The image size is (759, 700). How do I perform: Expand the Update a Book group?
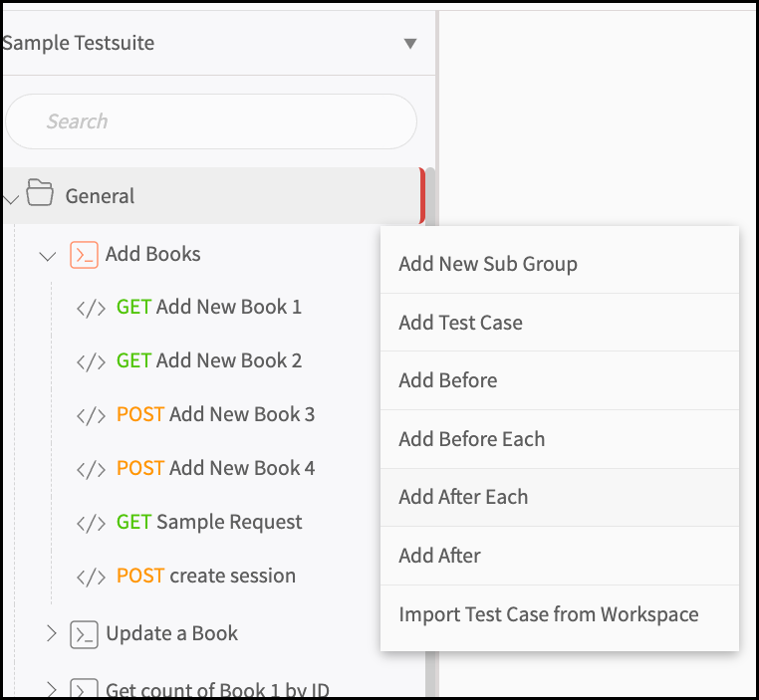(x=52, y=633)
